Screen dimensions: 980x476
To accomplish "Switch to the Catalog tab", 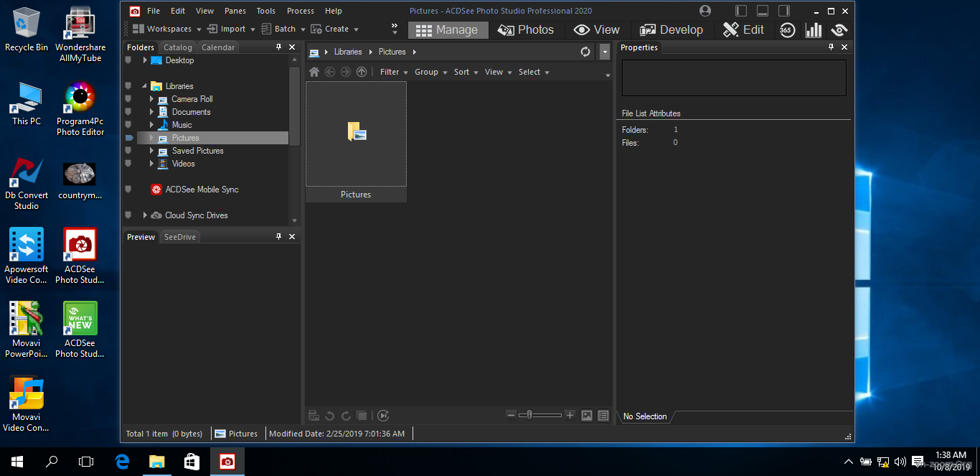I will coord(178,47).
